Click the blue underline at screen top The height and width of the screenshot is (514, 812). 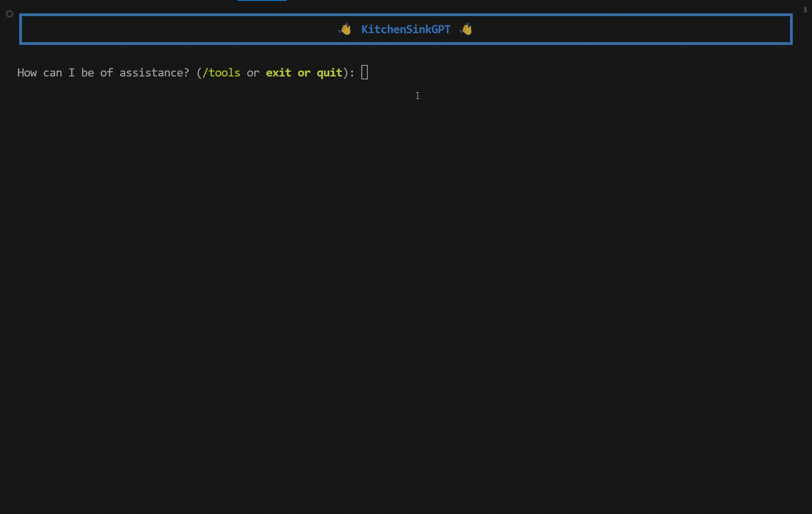click(x=262, y=1)
